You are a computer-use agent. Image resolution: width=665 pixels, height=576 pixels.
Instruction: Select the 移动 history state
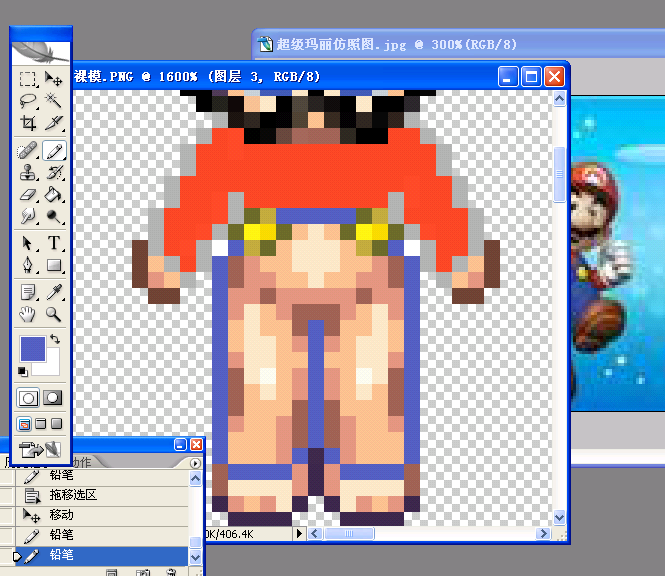click(102, 515)
